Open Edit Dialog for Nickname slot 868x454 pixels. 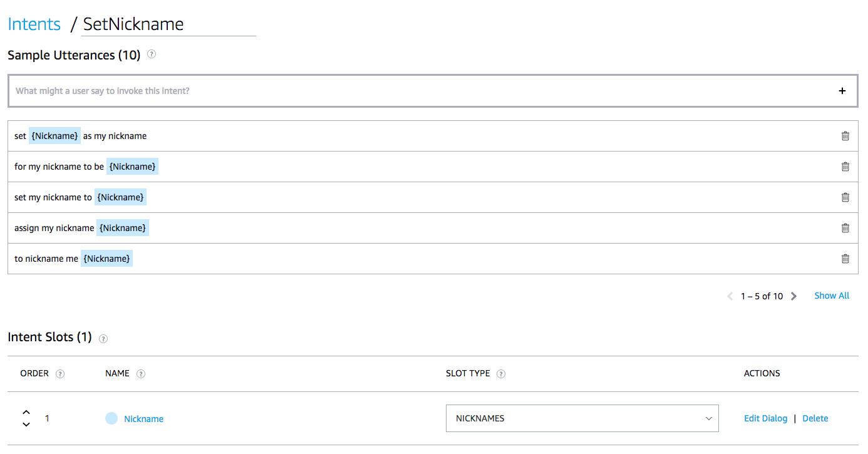(765, 418)
